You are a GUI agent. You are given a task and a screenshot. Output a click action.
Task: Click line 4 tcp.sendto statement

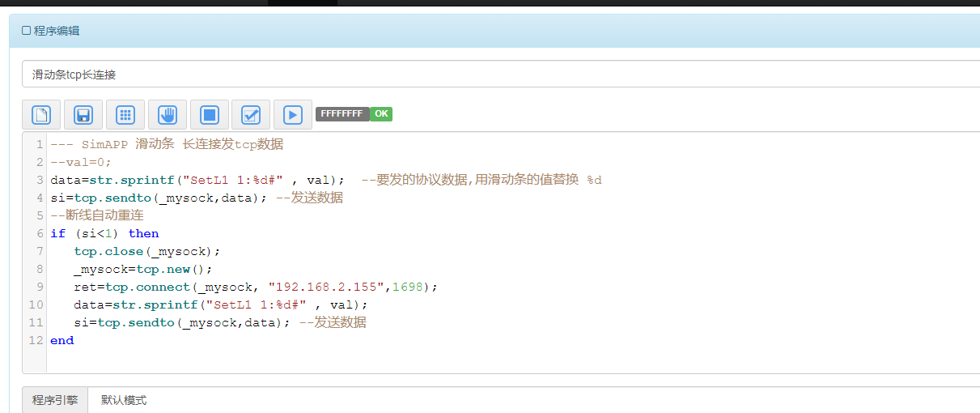[x=159, y=198]
